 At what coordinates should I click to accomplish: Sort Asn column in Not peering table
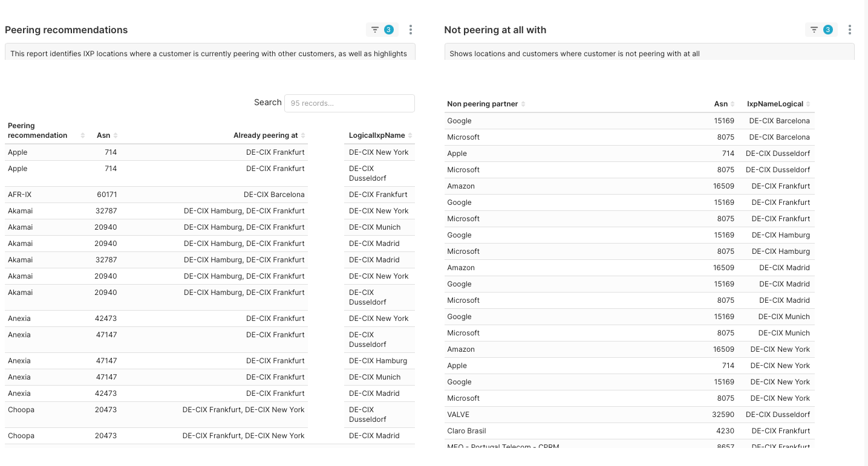pyautogui.click(x=724, y=104)
